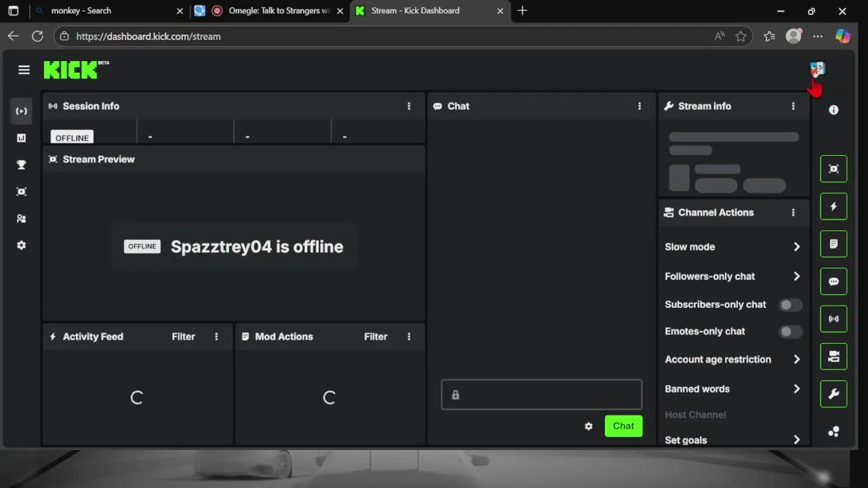The image size is (868, 488).
Task: View site information lock icon
Action: click(64, 37)
